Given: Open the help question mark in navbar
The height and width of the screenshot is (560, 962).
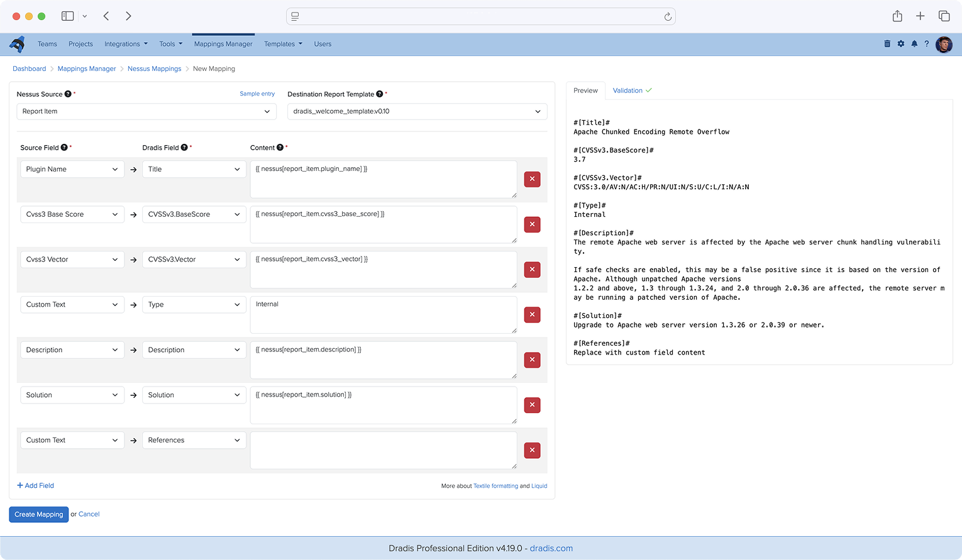Looking at the screenshot, I should coord(926,44).
